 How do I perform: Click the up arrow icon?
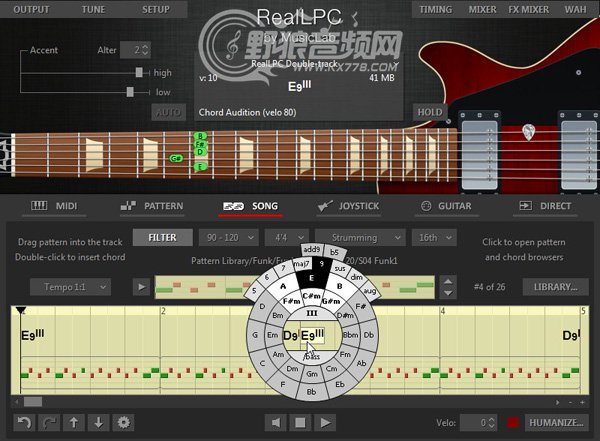click(74, 423)
